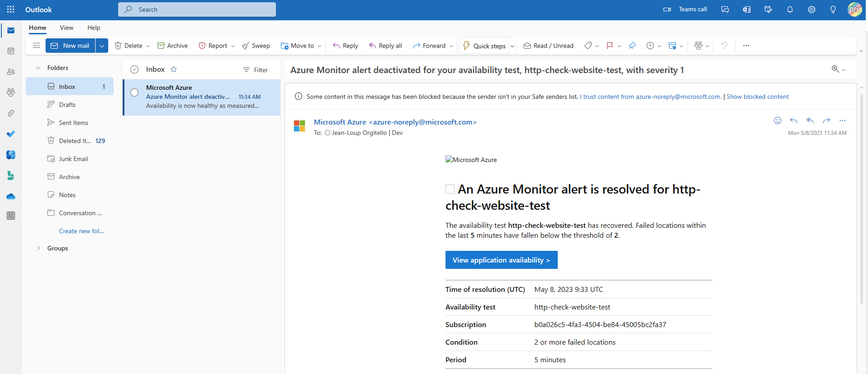Click the emoji reaction smiley icon
This screenshot has width=868, height=374.
[777, 120]
